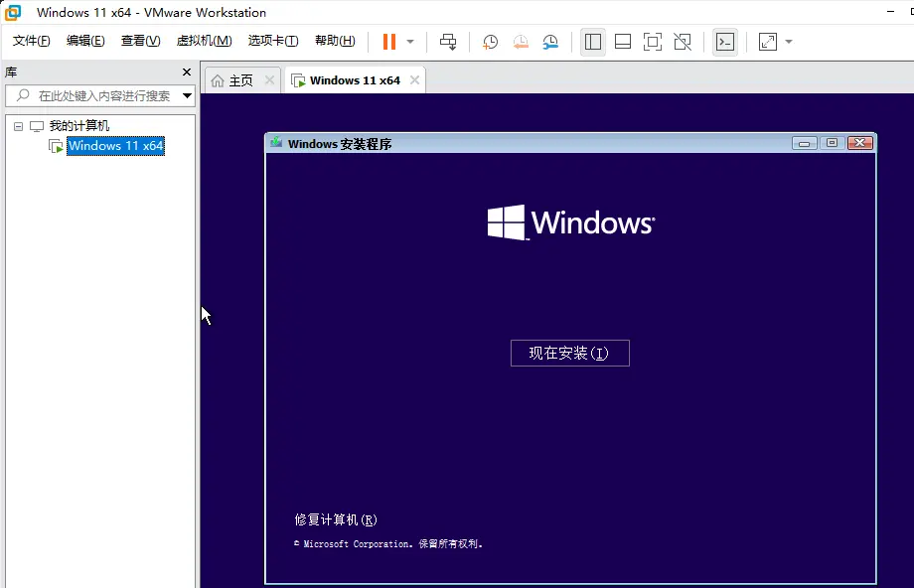Click the 现在安装(I) button

coord(569,353)
